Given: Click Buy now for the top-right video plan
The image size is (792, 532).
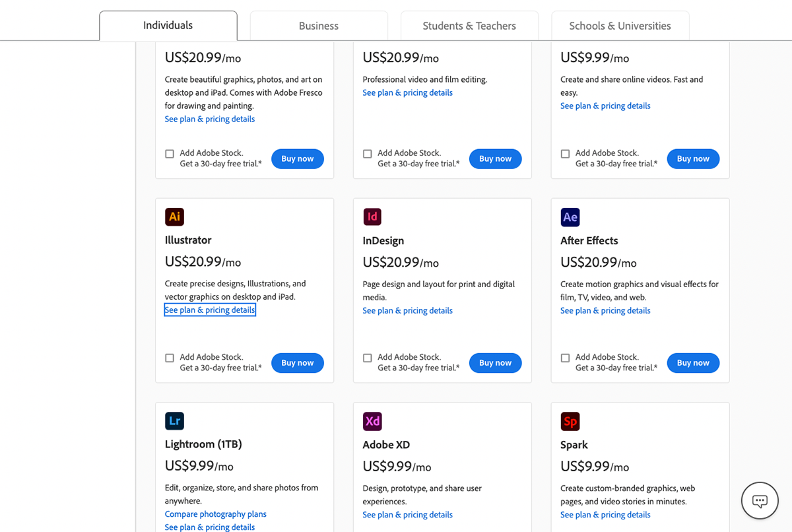Looking at the screenshot, I should pyautogui.click(x=693, y=158).
